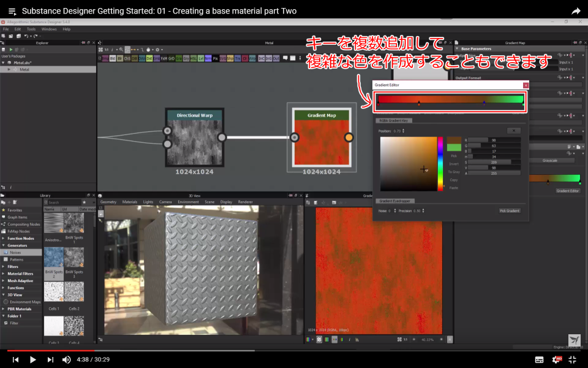Image resolution: width=588 pixels, height=368 pixels.
Task: Toggle the Library favorites star filter
Action: pos(85,202)
